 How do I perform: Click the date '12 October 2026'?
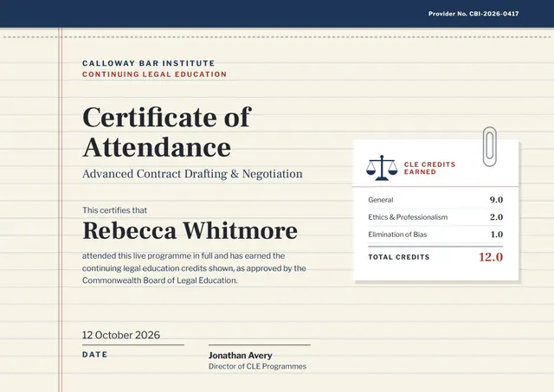[121, 335]
